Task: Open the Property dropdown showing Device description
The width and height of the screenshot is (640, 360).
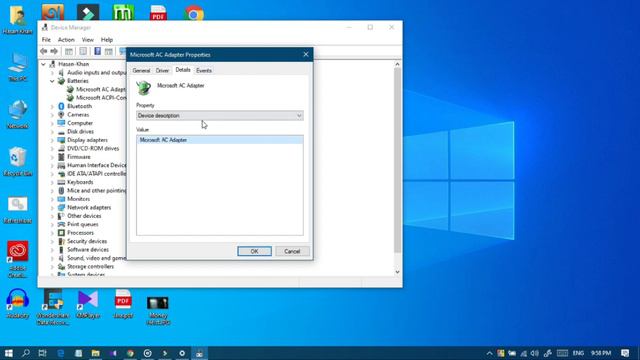Action: [x=220, y=116]
